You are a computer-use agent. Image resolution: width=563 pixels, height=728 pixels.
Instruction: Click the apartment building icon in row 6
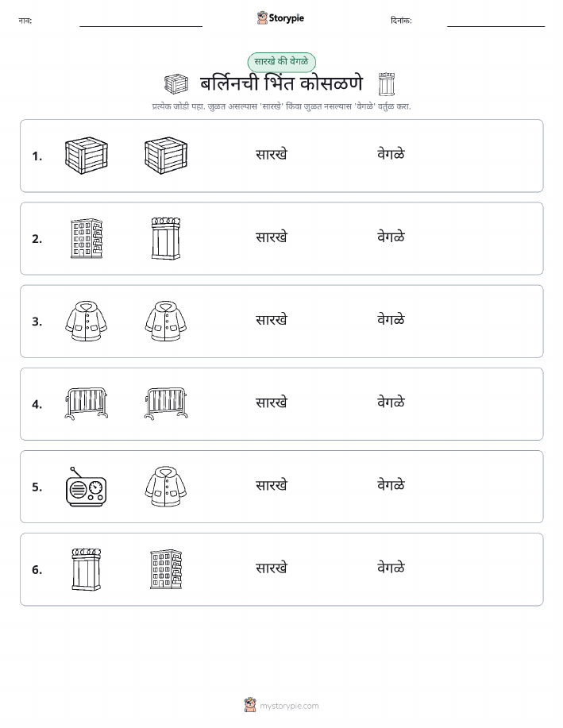pyautogui.click(x=166, y=569)
